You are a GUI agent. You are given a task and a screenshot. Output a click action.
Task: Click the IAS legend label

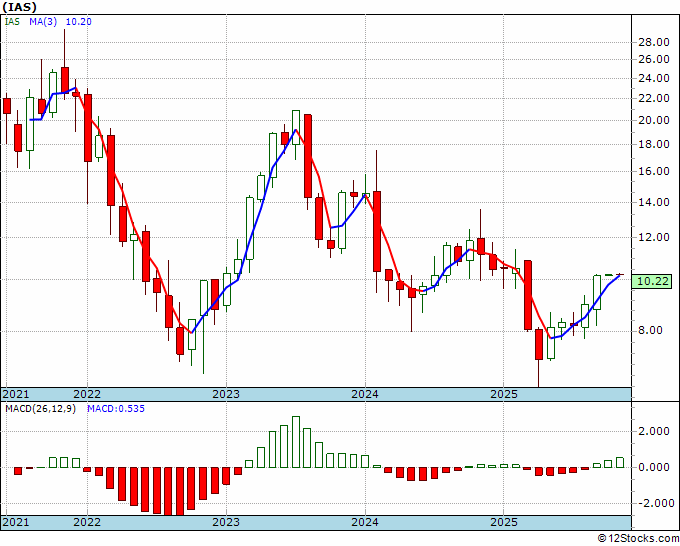[12, 21]
